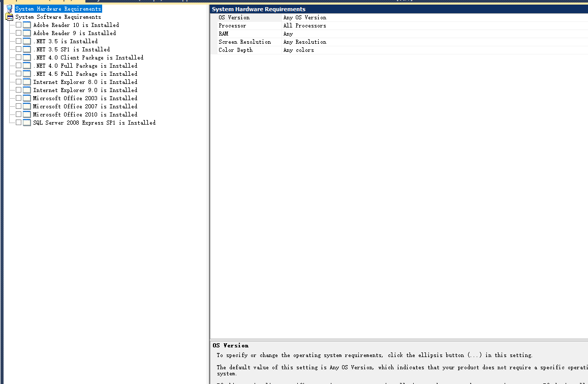The width and height of the screenshot is (588, 384).
Task: Click the Microsoft Office 2007 window icon
Action: pos(26,106)
